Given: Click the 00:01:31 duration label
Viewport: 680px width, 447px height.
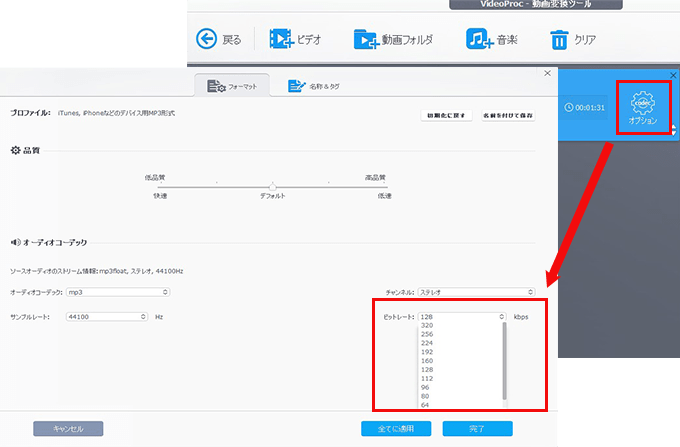Looking at the screenshot, I should click(585, 108).
